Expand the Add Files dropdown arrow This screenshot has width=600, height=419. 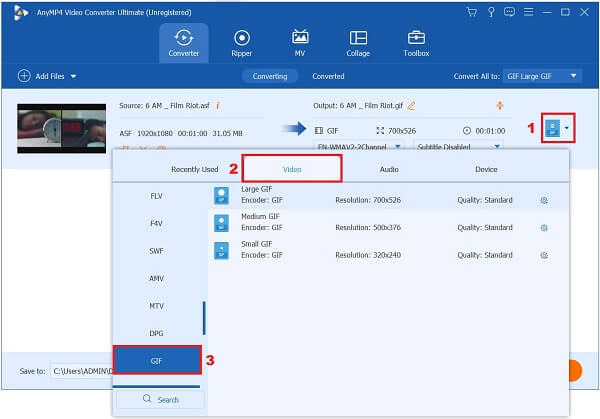click(x=73, y=77)
